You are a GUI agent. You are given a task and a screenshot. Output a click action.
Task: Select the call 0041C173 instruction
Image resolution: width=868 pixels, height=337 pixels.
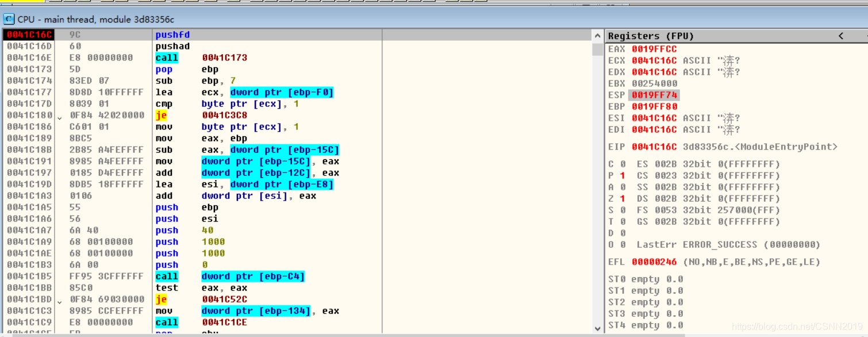[x=201, y=58]
